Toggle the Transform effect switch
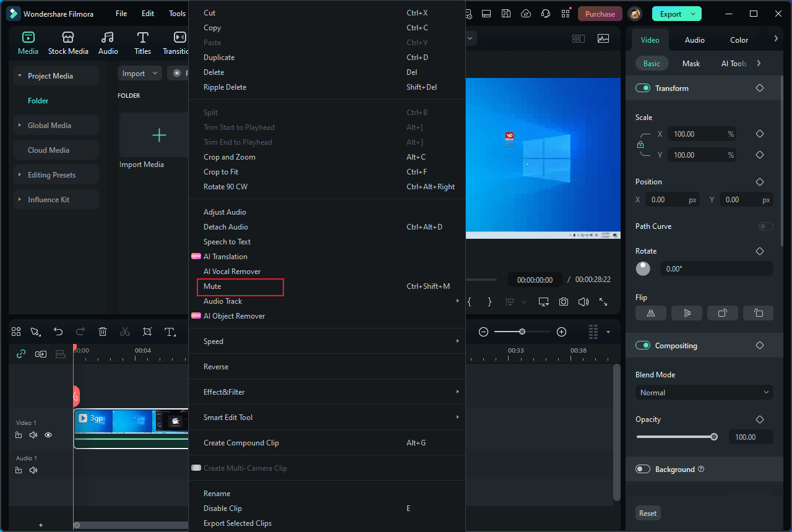The width and height of the screenshot is (792, 532). coord(642,88)
